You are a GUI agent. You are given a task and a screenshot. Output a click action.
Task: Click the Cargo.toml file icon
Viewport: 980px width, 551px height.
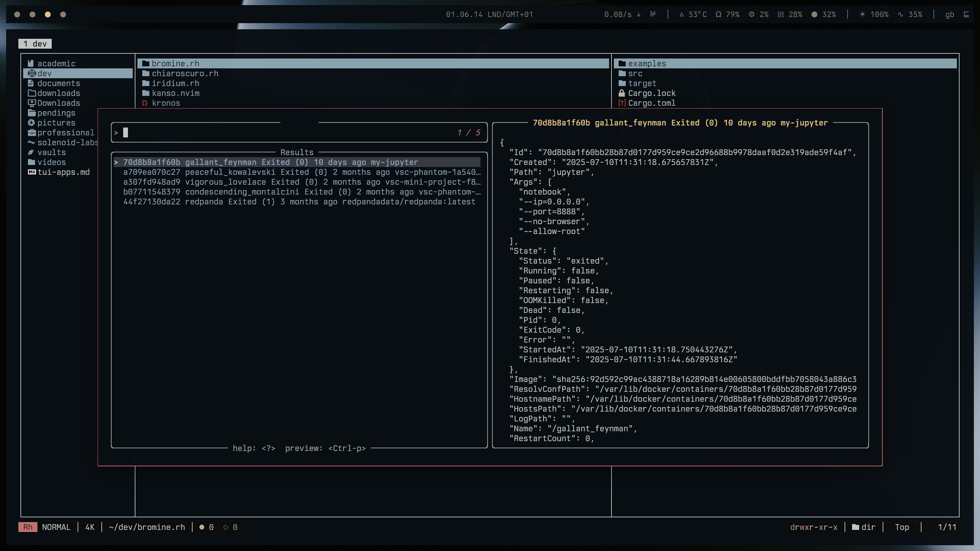pyautogui.click(x=622, y=103)
